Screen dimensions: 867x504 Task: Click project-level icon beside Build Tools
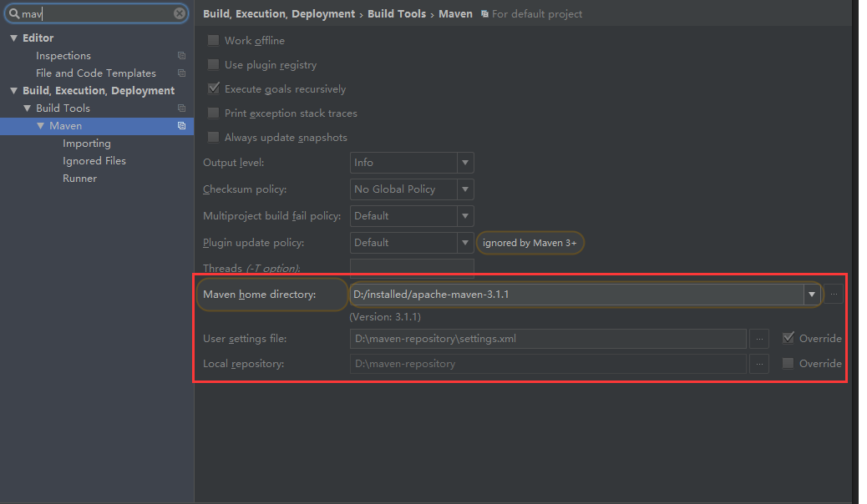click(181, 108)
